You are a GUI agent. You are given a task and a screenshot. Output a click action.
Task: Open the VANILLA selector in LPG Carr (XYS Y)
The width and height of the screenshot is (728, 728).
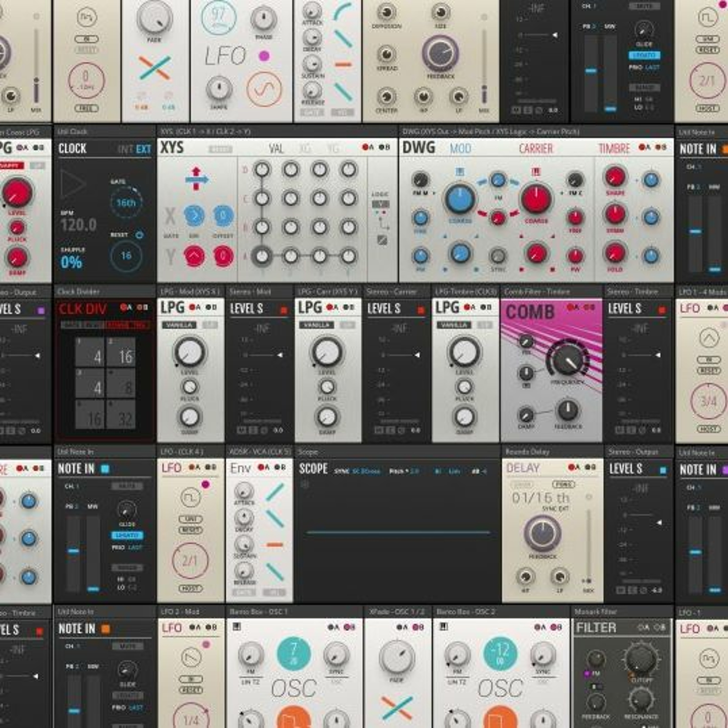pyautogui.click(x=316, y=325)
